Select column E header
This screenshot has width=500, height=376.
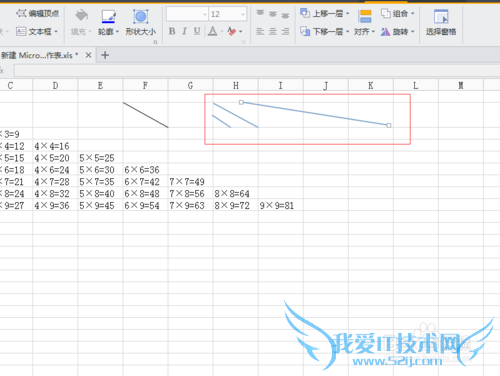point(100,85)
